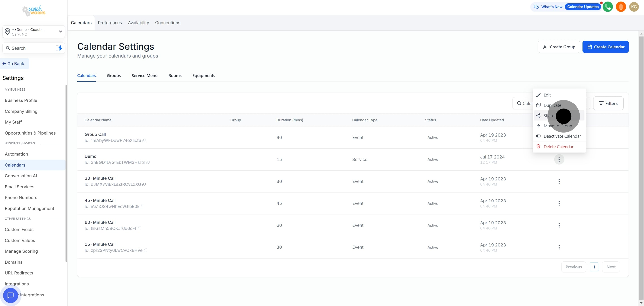Click the Create Calendar button
This screenshot has height=306, width=644.
tap(605, 47)
